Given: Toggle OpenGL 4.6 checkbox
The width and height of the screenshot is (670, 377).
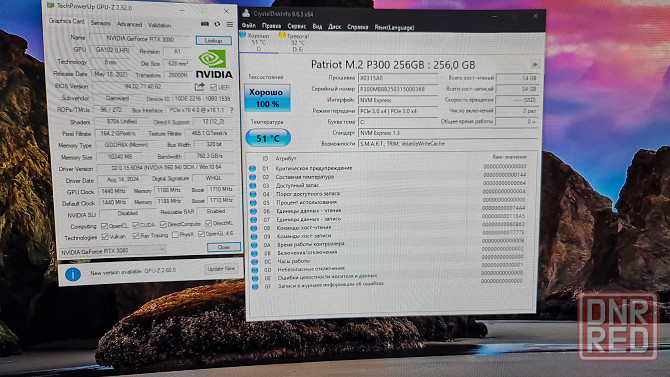Looking at the screenshot, I should click(x=201, y=234).
